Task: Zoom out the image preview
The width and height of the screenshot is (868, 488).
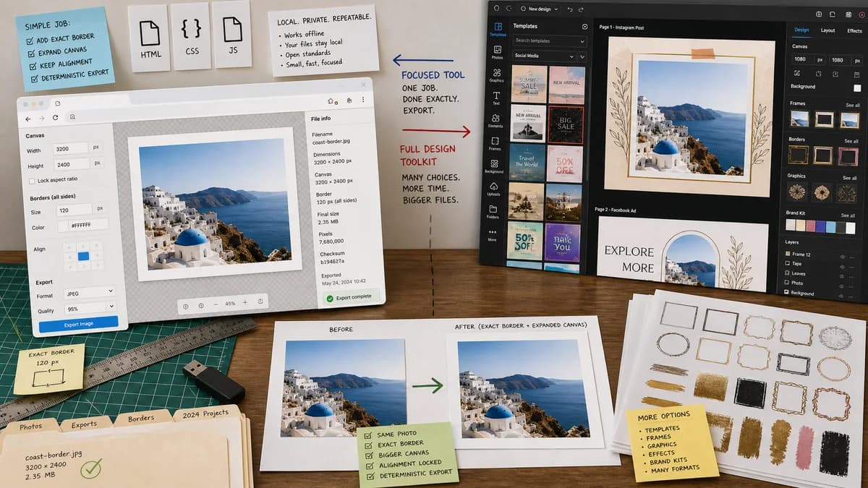Action: pos(216,304)
